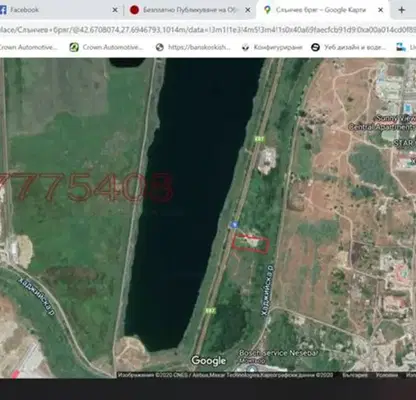Screen dimensions: 416x400
Task: Open a new browser tab
Action: tap(402, 10)
